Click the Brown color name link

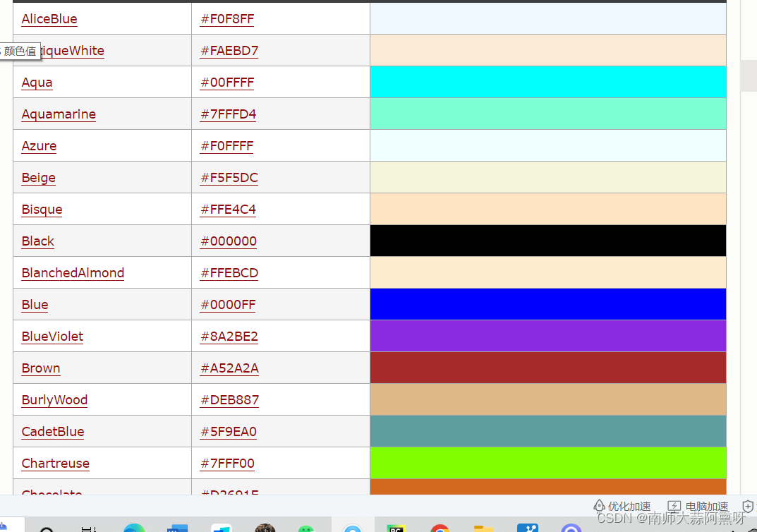point(41,368)
